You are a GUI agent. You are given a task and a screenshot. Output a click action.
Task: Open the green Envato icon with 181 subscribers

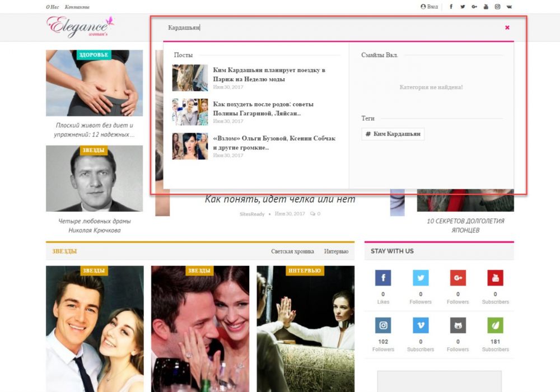[495, 325]
